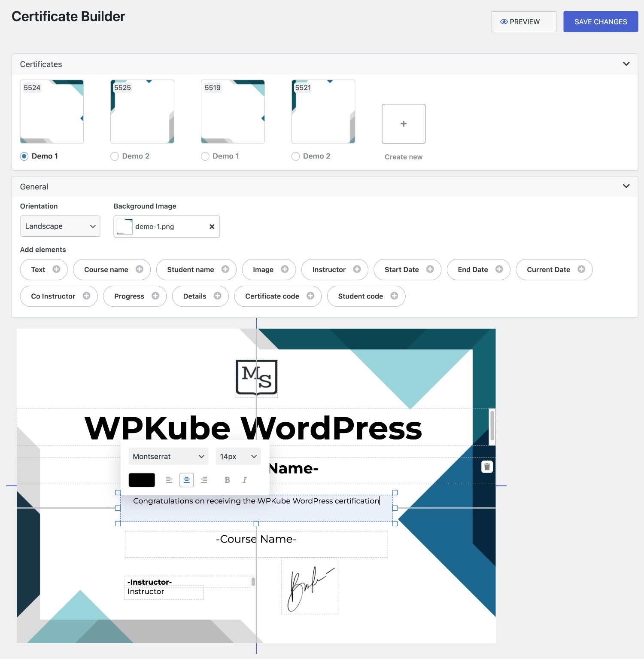Collapse the Certificates panel chevron
The height and width of the screenshot is (659, 644).
pyautogui.click(x=626, y=64)
